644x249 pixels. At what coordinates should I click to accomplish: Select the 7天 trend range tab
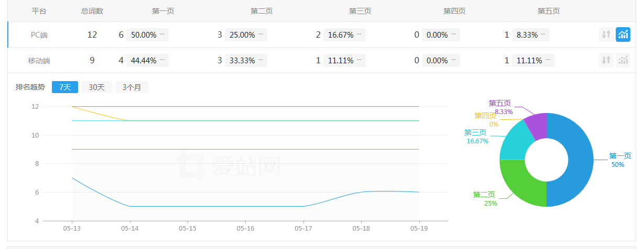click(x=65, y=87)
